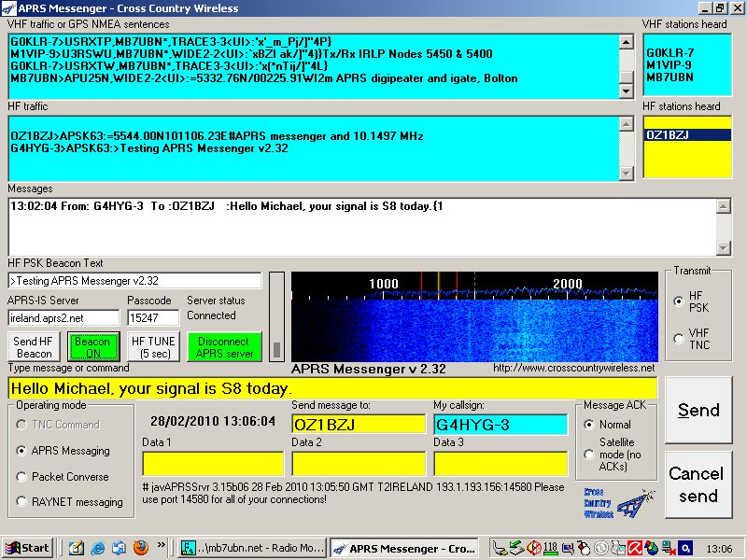Click the yellow message entry field
Screen dimensions: 747x560
click(332, 388)
